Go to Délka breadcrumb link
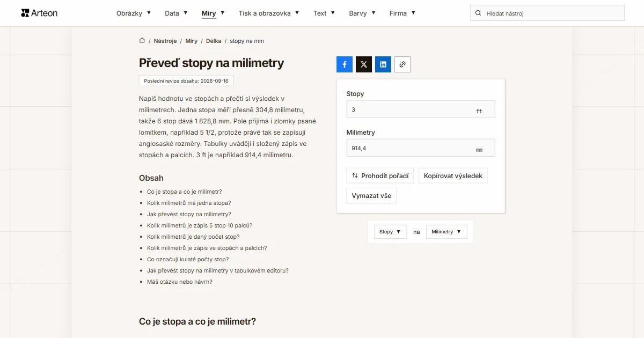Viewport: 644px width, 338px height. click(214, 41)
